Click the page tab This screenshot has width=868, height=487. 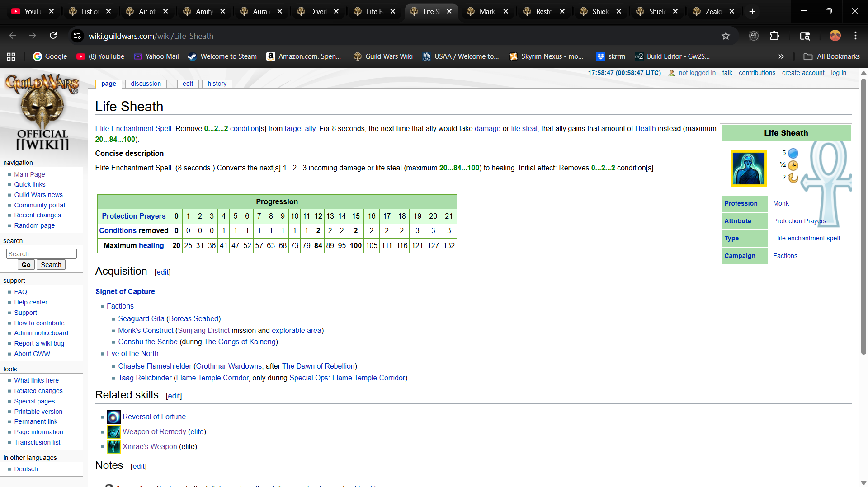click(108, 84)
